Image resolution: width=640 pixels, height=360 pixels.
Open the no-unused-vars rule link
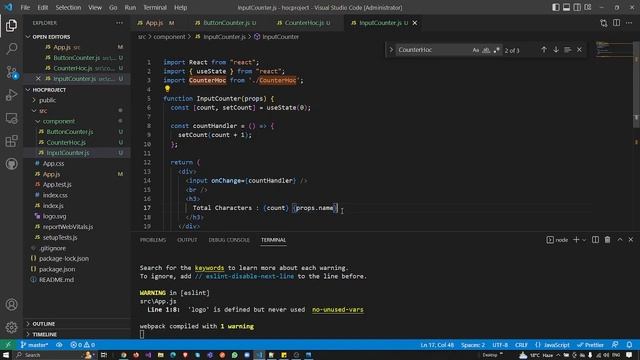click(x=338, y=309)
